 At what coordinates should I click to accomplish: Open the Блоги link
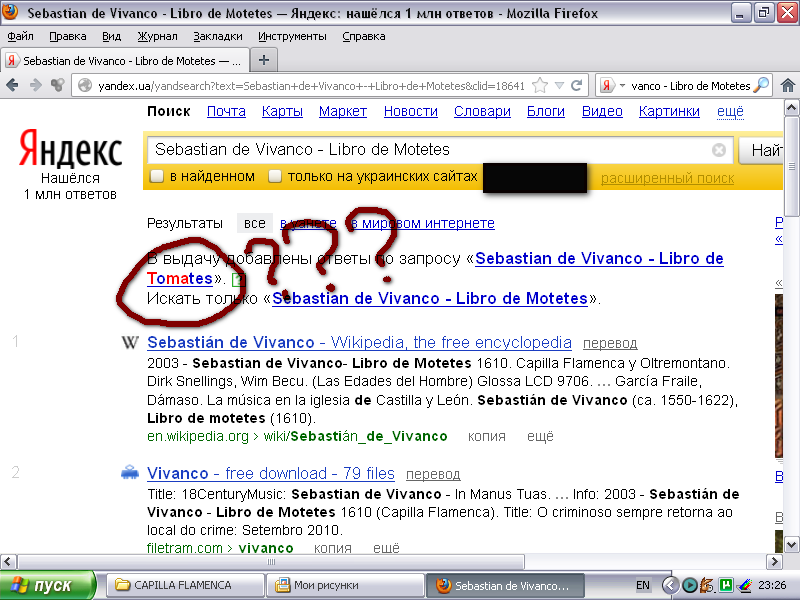[x=545, y=111]
